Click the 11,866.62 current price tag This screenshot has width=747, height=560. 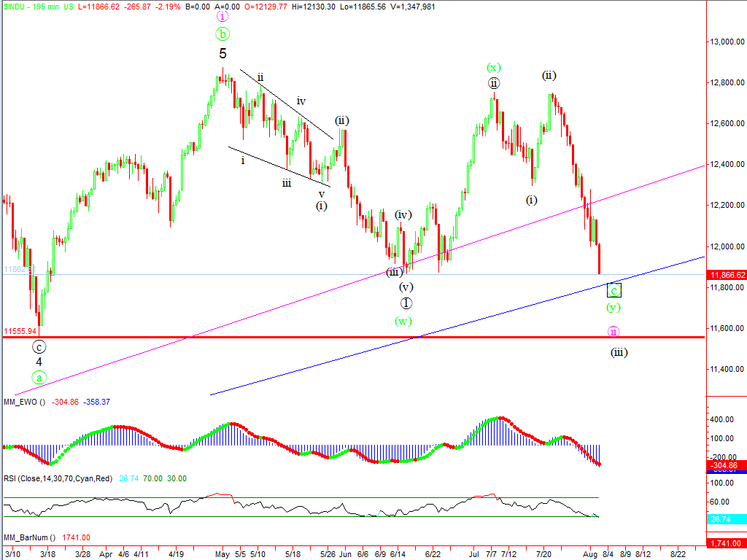click(727, 275)
